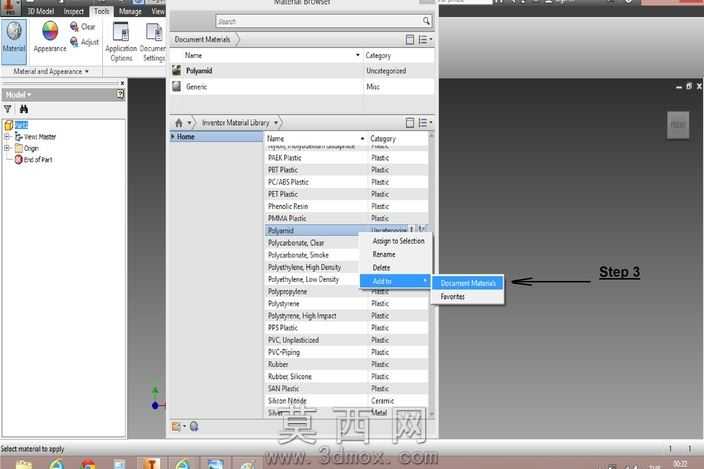
Task: Click the model browser help icon
Action: pos(120,94)
